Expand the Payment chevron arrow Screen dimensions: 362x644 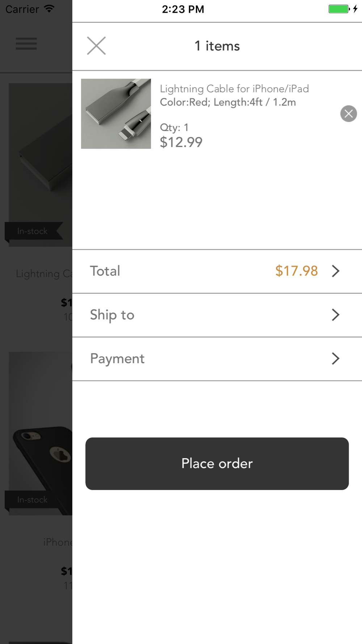pyautogui.click(x=336, y=359)
